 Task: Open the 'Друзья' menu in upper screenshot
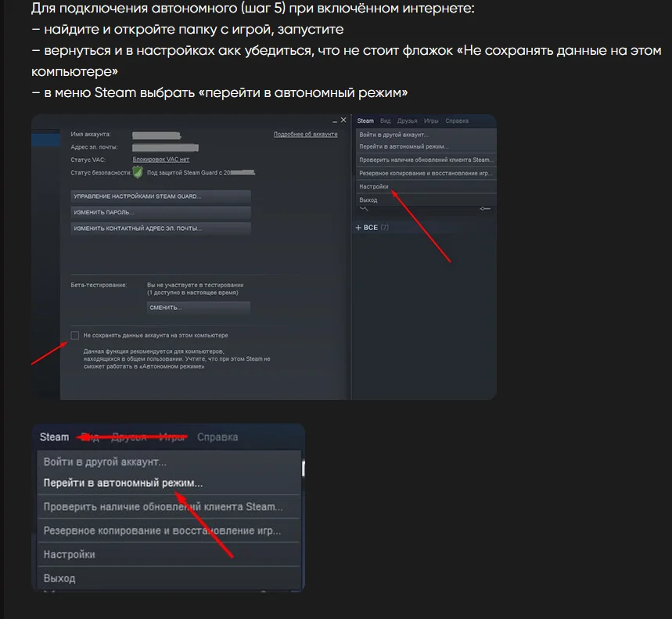coord(407,121)
